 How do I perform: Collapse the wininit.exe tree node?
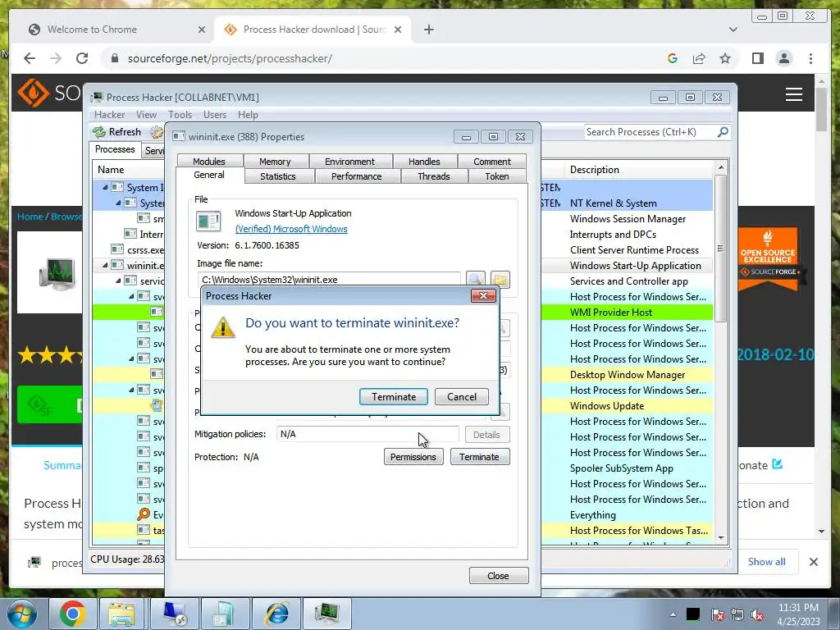[105, 265]
